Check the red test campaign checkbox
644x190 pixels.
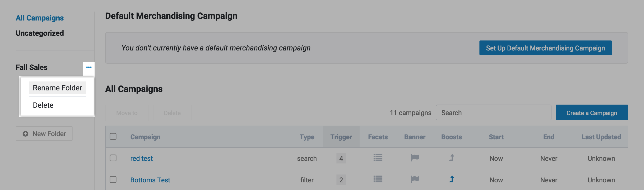click(x=113, y=158)
